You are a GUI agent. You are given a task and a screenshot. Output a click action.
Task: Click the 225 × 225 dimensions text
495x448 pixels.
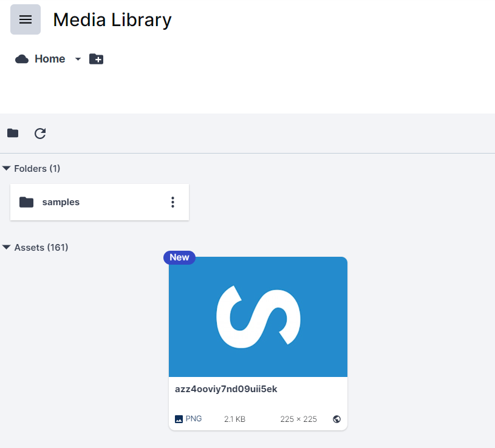pyautogui.click(x=298, y=419)
